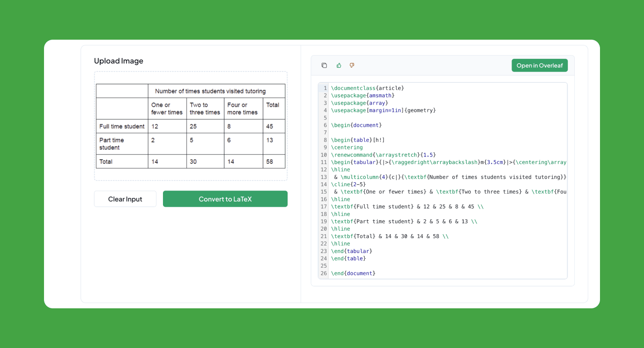Click the 'Two to three times' column header
Viewport: 644px width, 348px height.
pos(205,109)
